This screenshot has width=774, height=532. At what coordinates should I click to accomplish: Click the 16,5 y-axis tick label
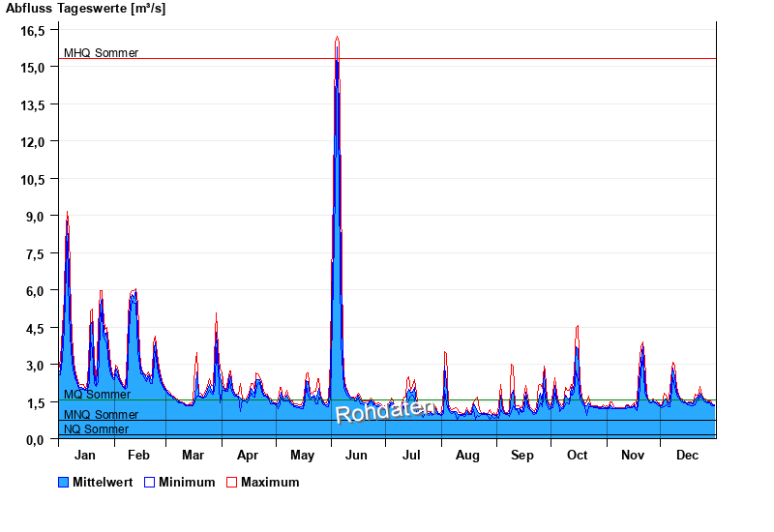tap(34, 31)
